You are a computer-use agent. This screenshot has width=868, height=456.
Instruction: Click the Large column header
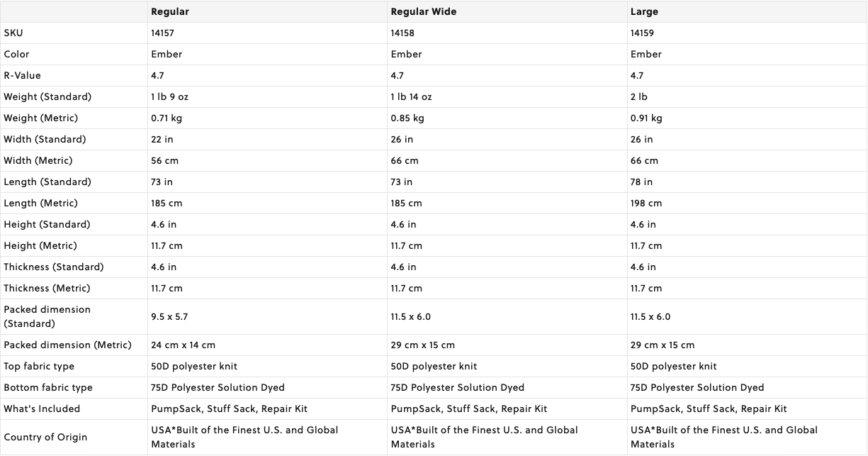[x=644, y=12]
